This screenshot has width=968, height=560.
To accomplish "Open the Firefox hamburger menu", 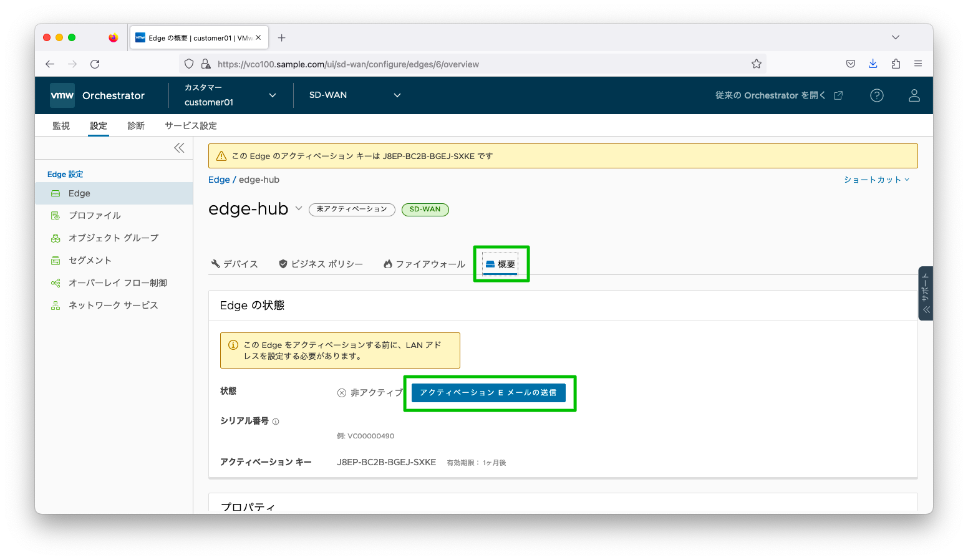I will (918, 64).
